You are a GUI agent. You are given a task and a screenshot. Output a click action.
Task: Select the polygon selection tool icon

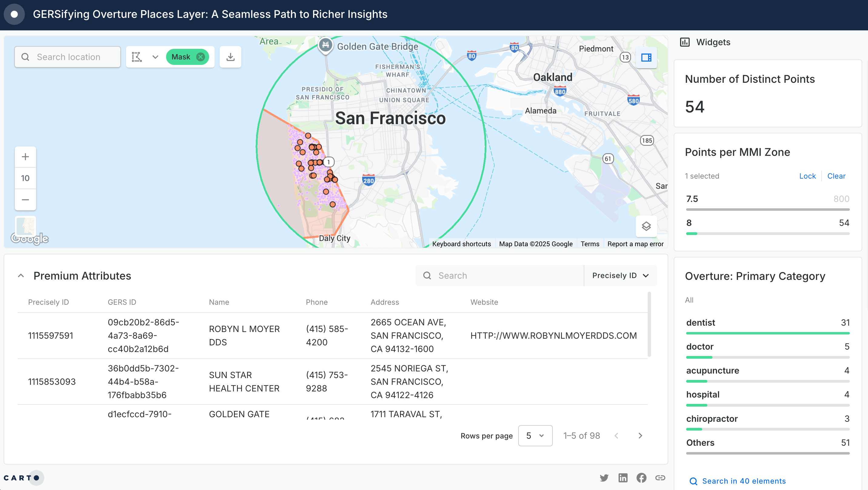[x=136, y=57]
